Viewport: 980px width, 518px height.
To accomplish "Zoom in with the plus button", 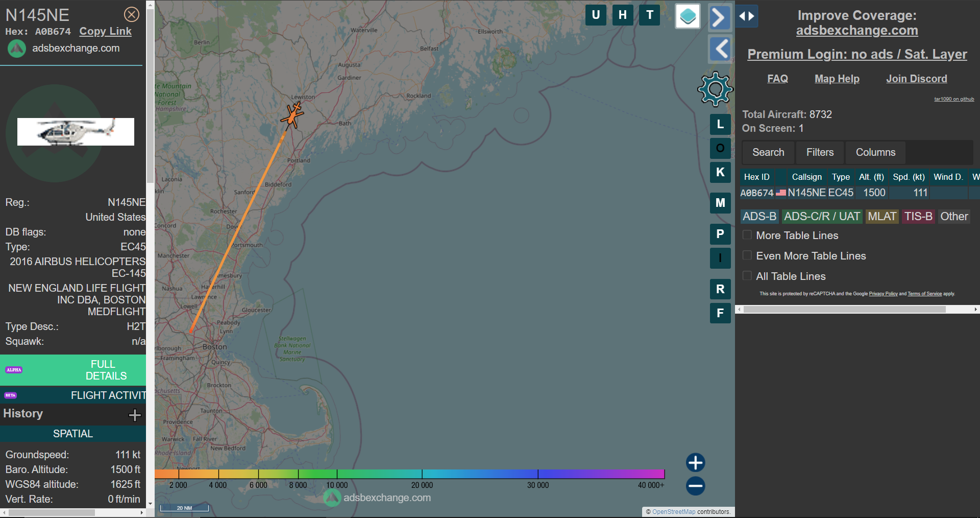I will (x=695, y=462).
